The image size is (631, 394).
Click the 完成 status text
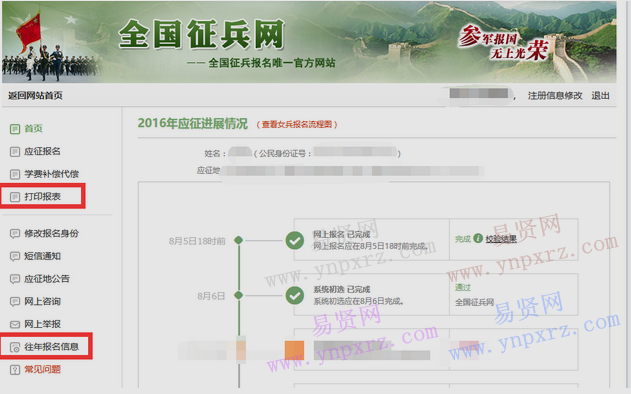coord(463,239)
